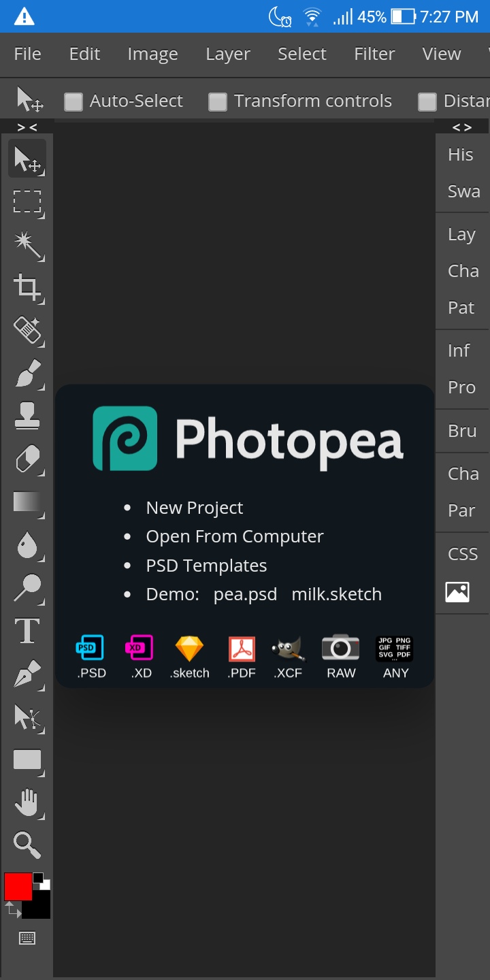Expand the Properties panel (Pro)
The image size is (490, 980).
462,387
